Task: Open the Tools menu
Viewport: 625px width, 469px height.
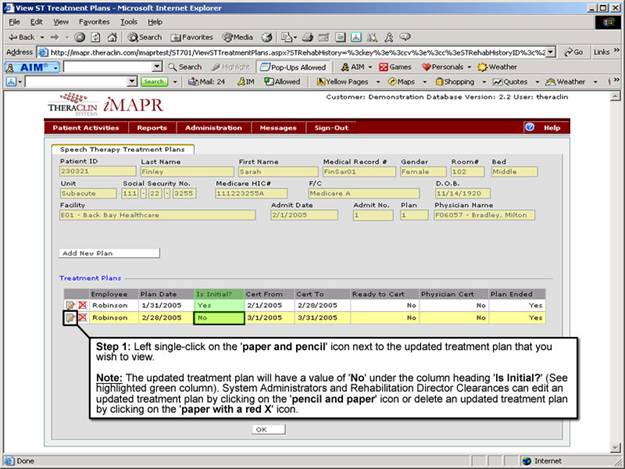Action: [129, 22]
